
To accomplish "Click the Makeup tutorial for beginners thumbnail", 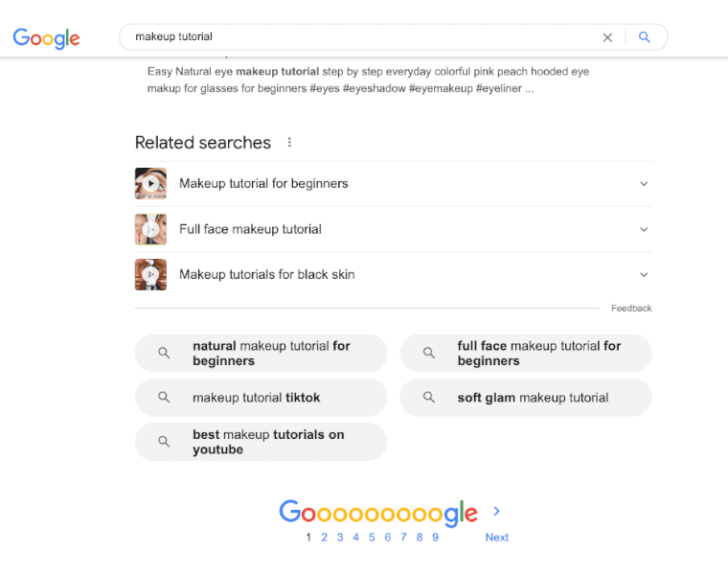I will click(150, 184).
